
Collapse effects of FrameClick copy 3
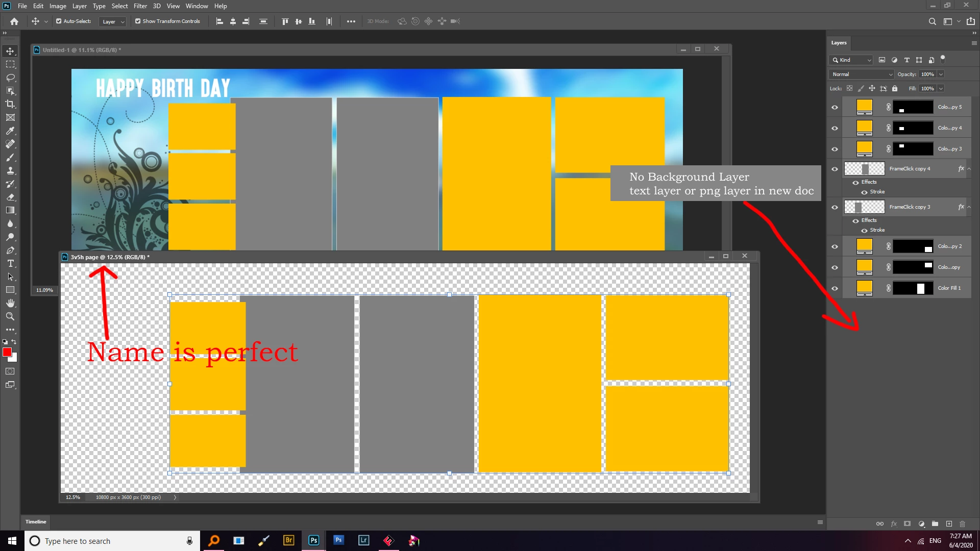tap(969, 207)
